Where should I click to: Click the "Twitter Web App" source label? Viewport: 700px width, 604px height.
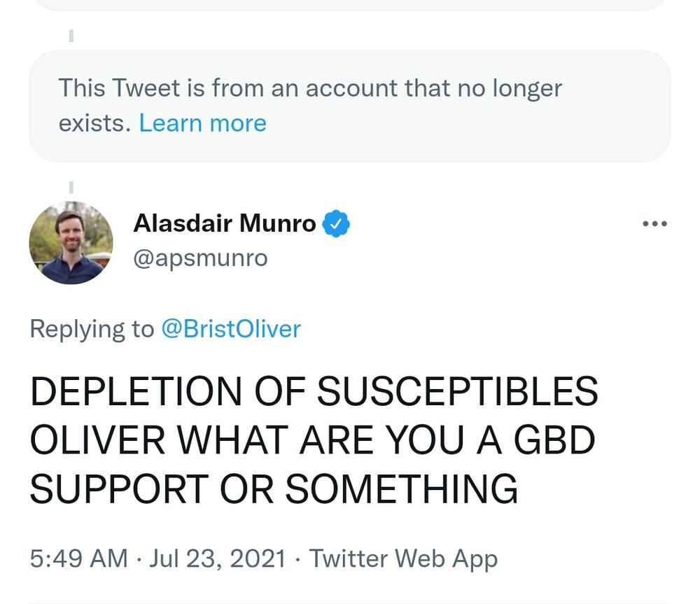pyautogui.click(x=403, y=559)
